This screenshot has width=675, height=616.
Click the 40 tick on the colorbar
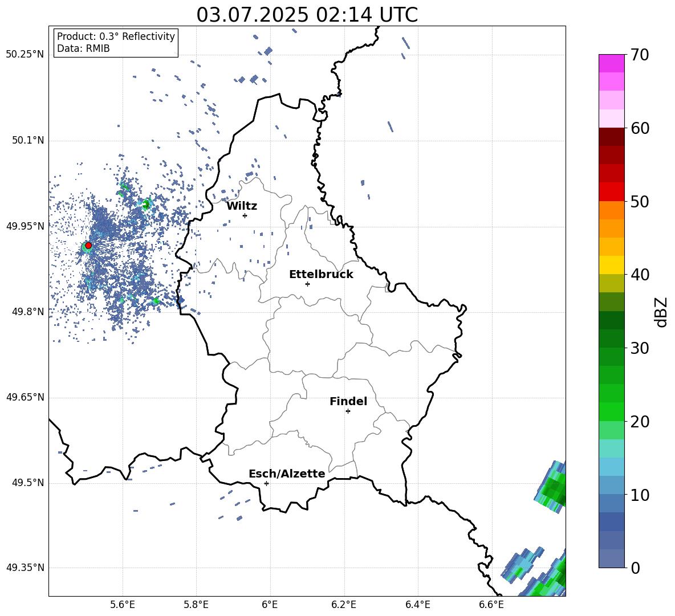tap(640, 275)
